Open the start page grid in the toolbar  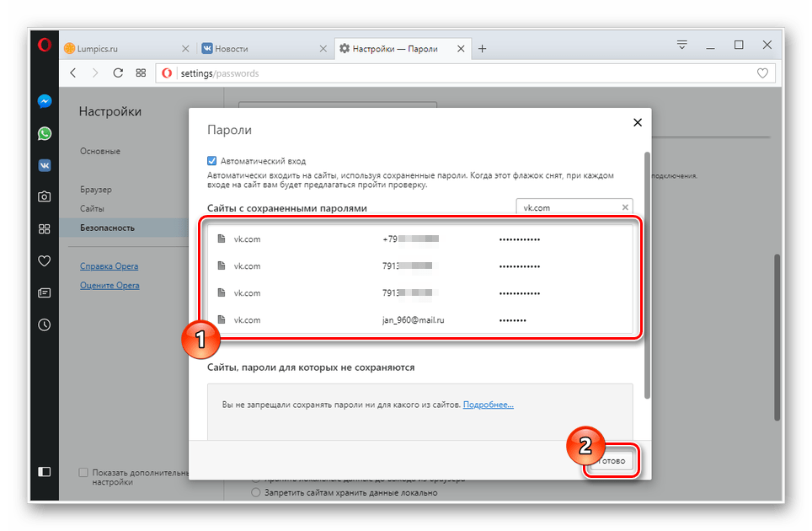coord(141,73)
